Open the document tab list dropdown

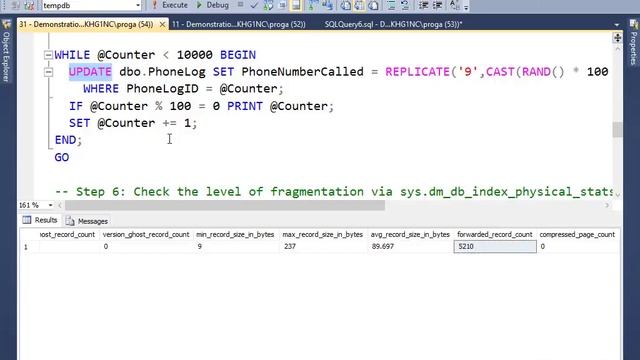616,25
